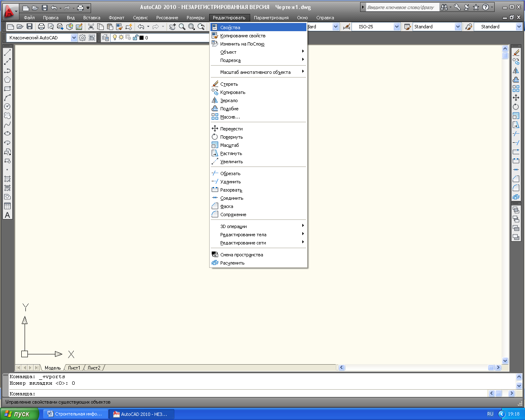This screenshot has width=525, height=420.
Task: Switch to Строительная инфо… taskbar window
Action: [76, 414]
